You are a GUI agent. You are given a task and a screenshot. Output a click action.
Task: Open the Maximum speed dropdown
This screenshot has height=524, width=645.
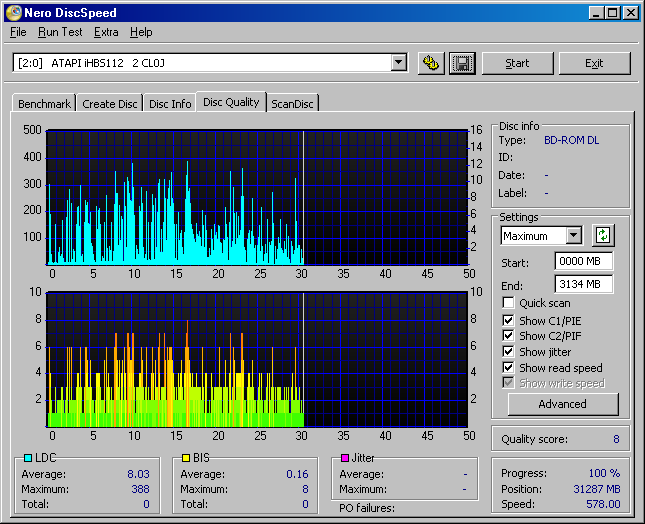pos(573,236)
